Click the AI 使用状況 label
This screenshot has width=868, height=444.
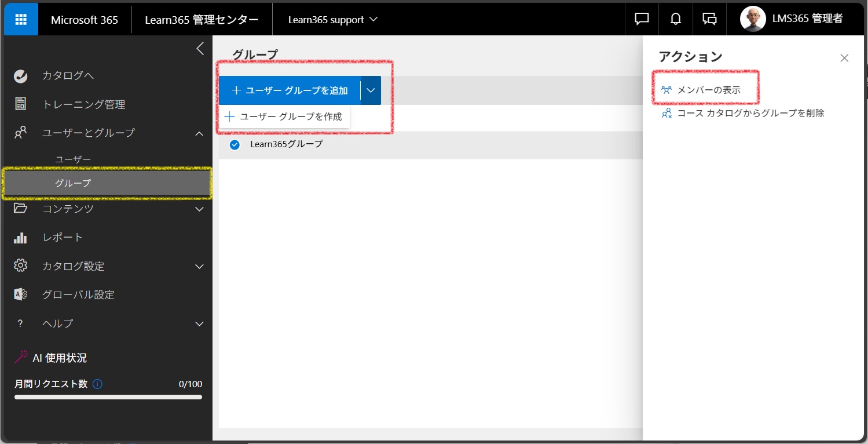60,358
